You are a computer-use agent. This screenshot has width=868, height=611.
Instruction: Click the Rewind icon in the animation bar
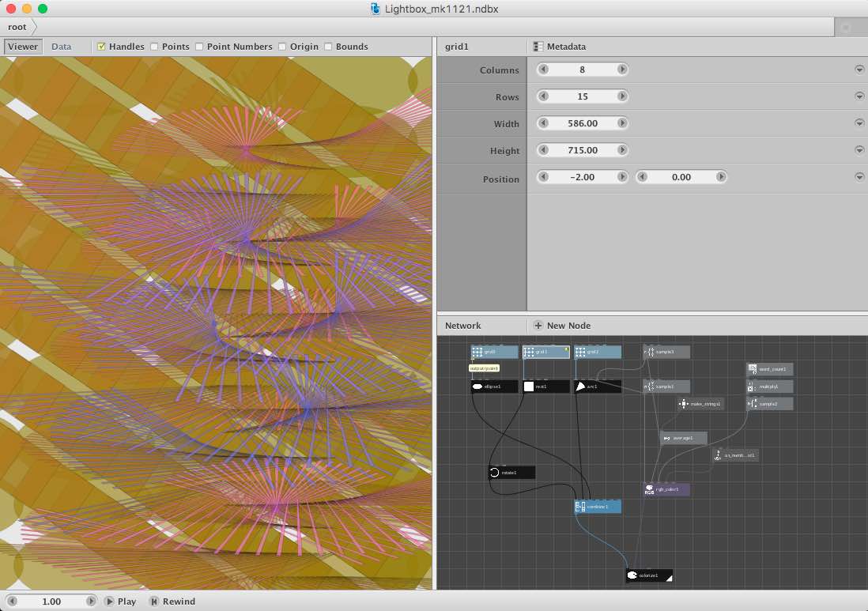[x=154, y=602]
